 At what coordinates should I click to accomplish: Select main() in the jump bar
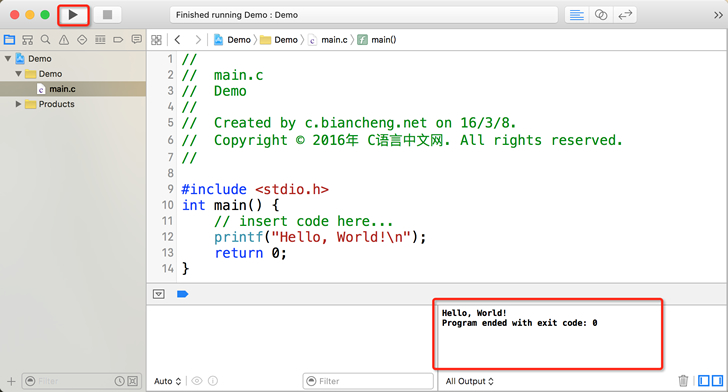377,40
